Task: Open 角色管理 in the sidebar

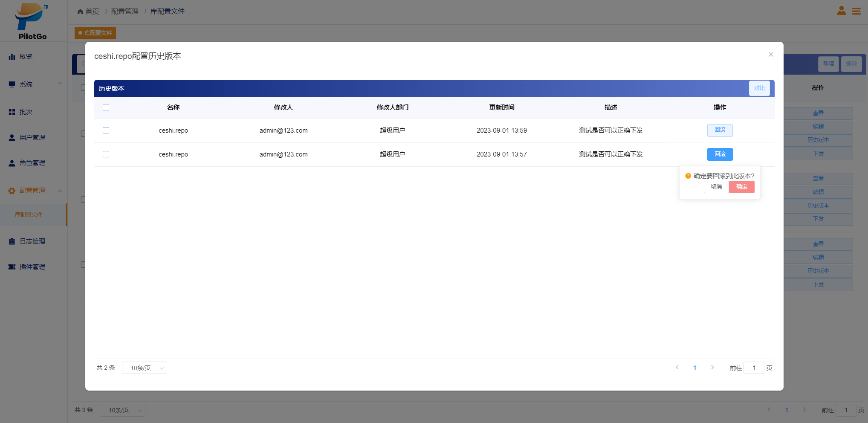Action: click(x=32, y=163)
